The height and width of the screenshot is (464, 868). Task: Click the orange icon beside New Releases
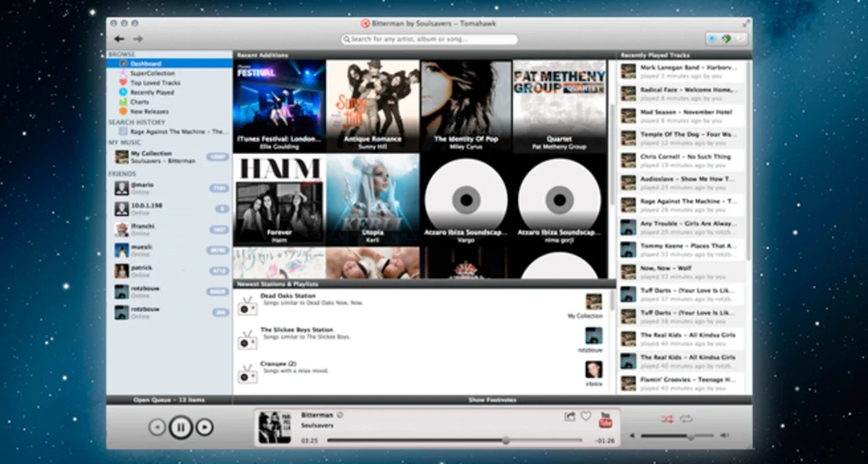(x=123, y=111)
